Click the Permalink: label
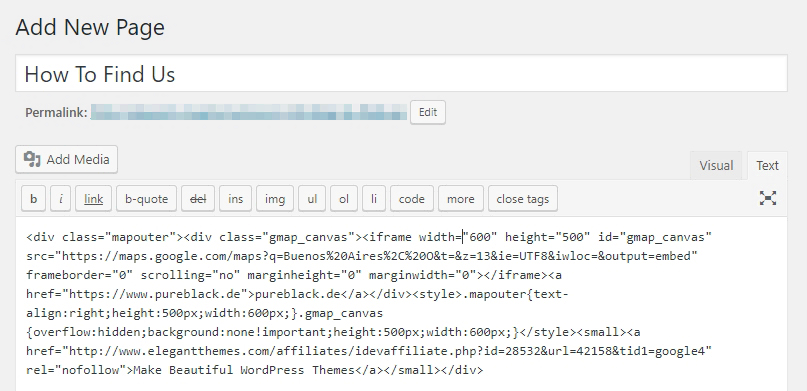 [x=56, y=113]
